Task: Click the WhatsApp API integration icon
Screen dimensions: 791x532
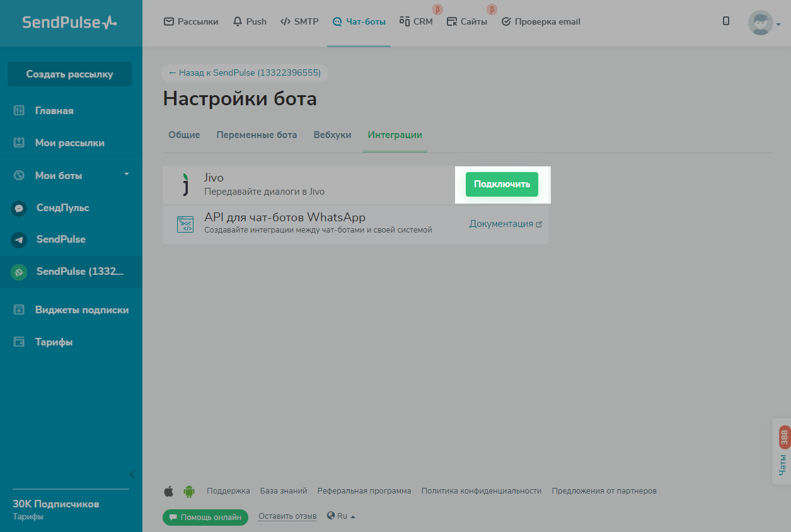Action: [185, 224]
